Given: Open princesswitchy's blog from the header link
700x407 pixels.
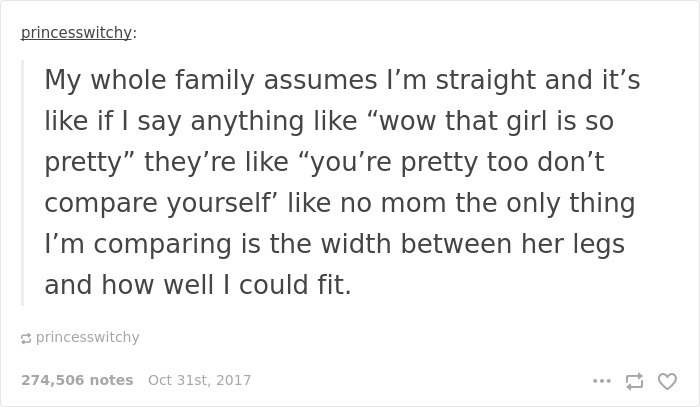Looking at the screenshot, I should click(x=76, y=33).
